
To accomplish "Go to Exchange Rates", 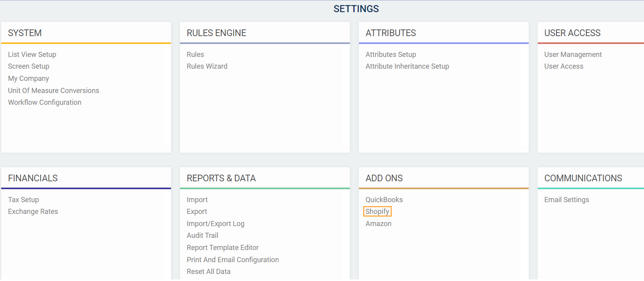I will tap(33, 212).
